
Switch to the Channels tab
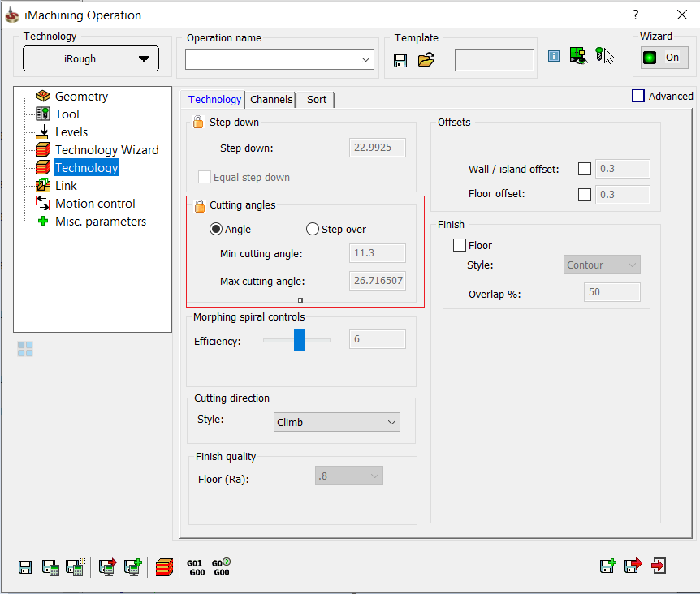[271, 100]
